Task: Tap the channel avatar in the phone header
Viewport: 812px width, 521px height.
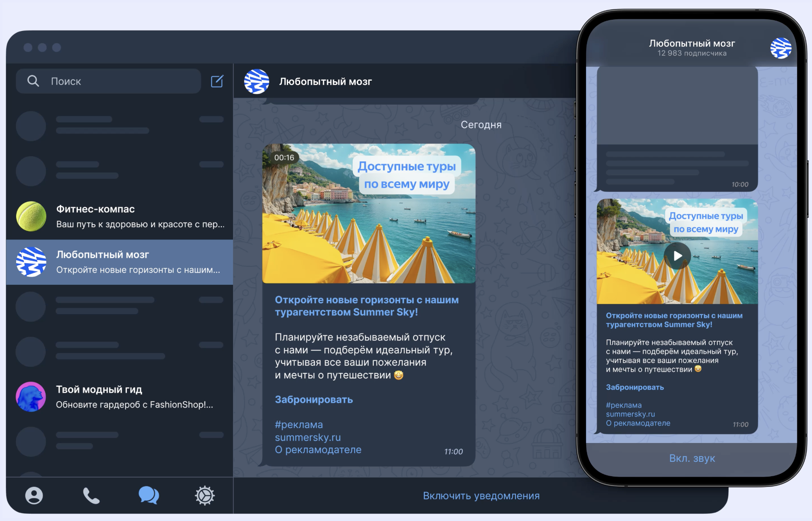Action: click(x=780, y=48)
